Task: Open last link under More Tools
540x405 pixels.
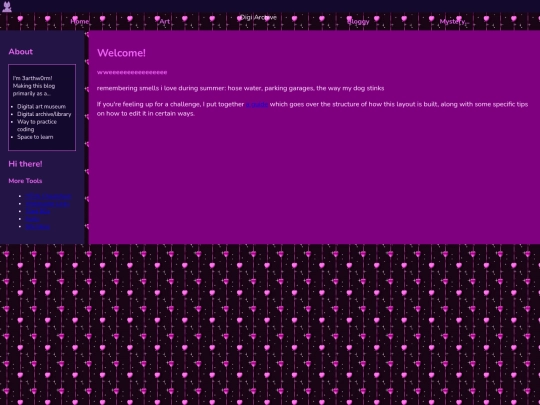Action: [38, 227]
